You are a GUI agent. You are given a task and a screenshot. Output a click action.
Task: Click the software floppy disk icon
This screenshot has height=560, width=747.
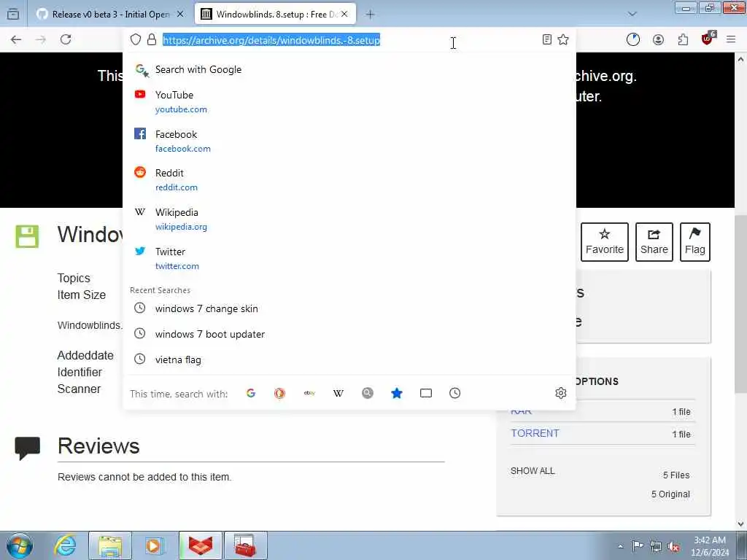tap(27, 237)
